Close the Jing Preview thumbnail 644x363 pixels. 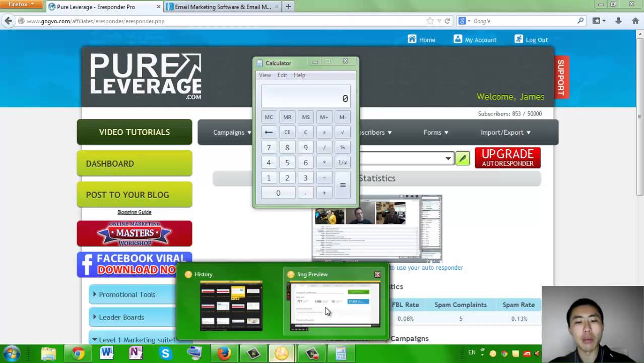(x=377, y=274)
